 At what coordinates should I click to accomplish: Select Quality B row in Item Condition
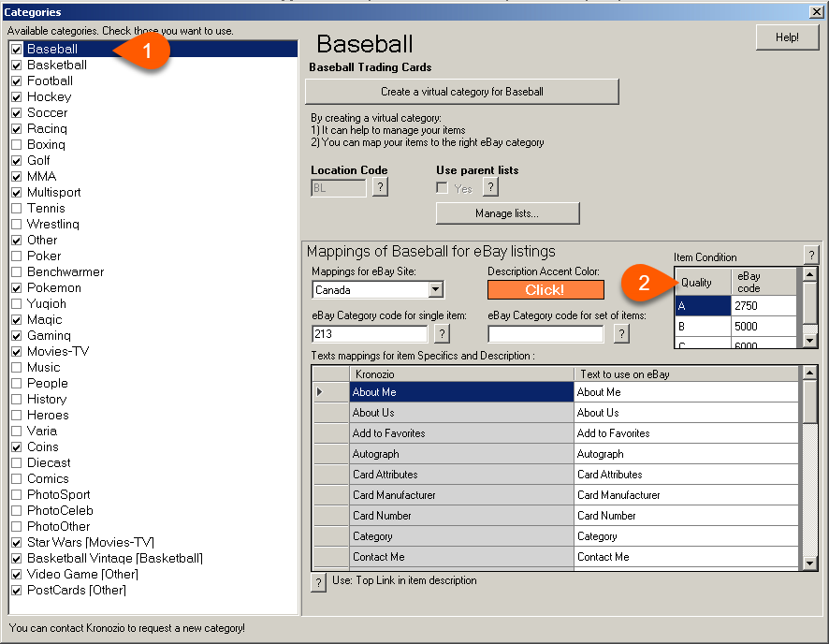(x=704, y=327)
